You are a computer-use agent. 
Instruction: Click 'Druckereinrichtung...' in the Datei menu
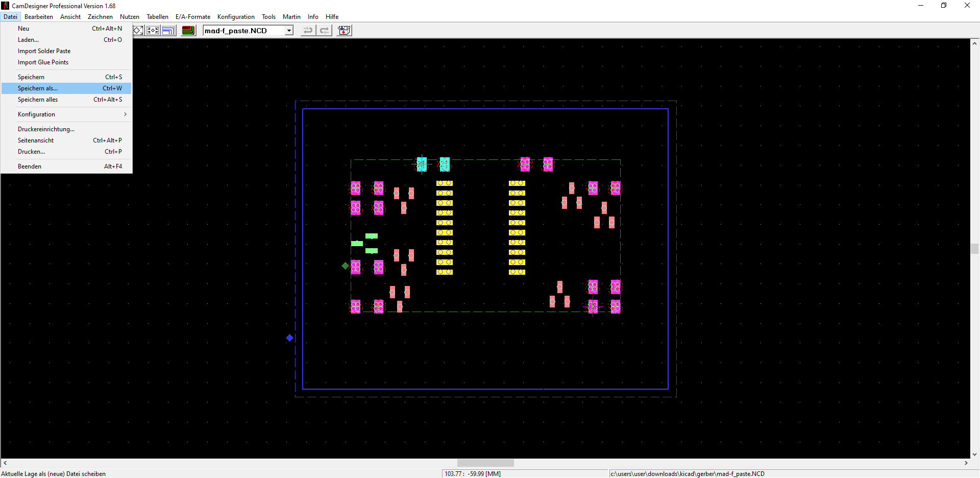coord(46,129)
